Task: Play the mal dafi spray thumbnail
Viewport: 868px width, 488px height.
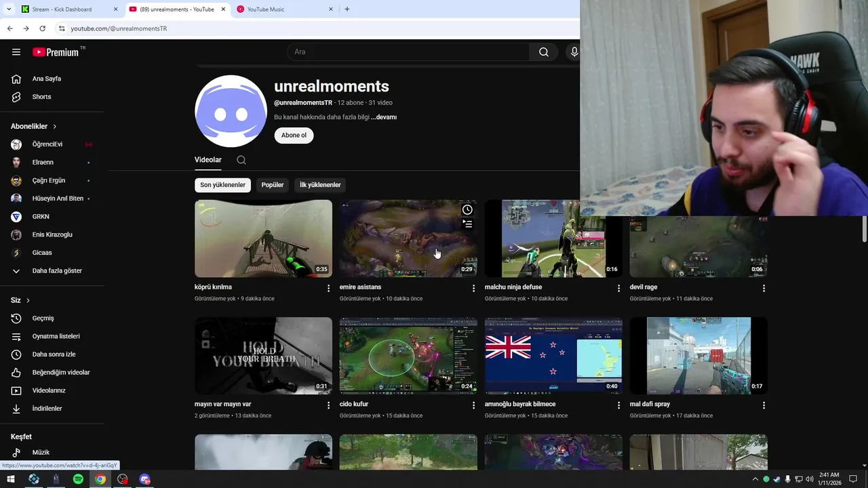Action: tap(698, 356)
